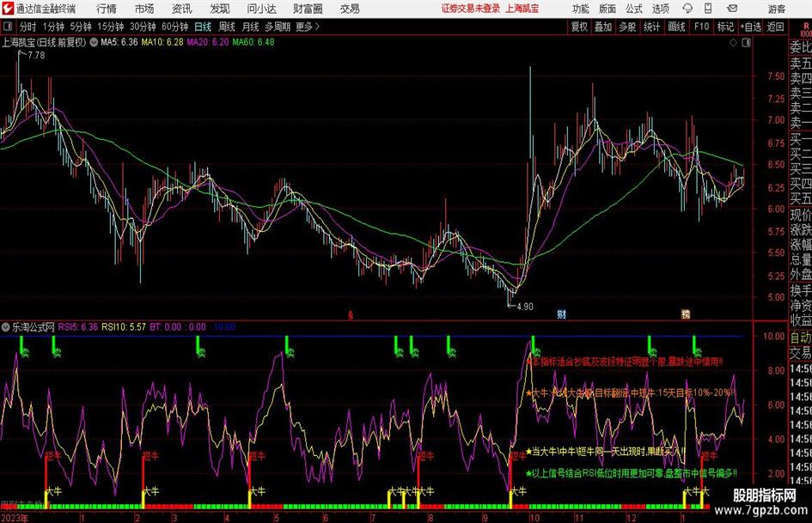Toggle 叠加 overlay mode
This screenshot has width=812, height=523.
coord(603,26)
